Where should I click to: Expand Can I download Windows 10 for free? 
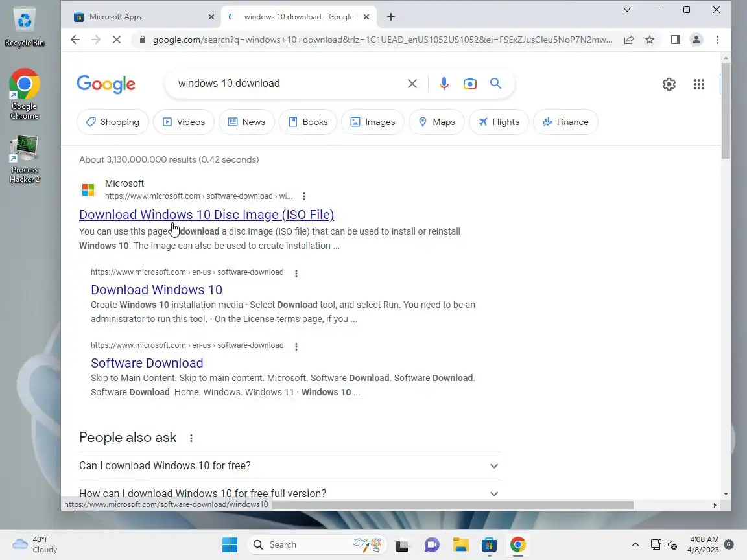(290, 466)
